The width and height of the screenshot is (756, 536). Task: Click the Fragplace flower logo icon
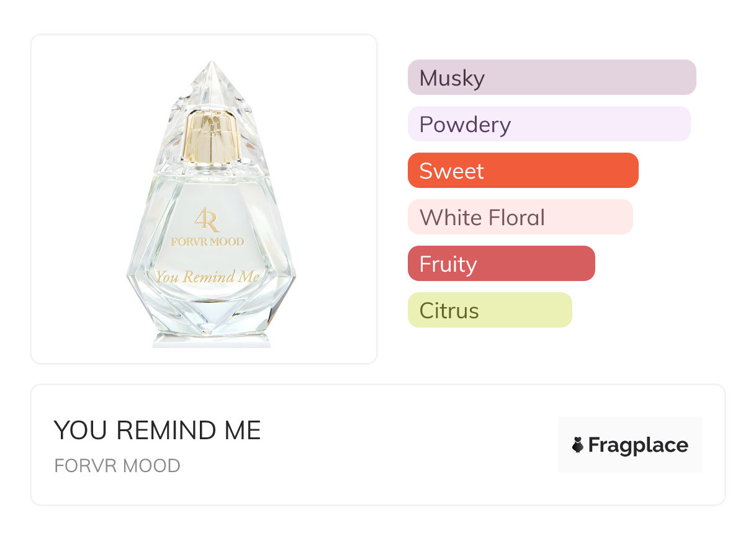(x=578, y=445)
